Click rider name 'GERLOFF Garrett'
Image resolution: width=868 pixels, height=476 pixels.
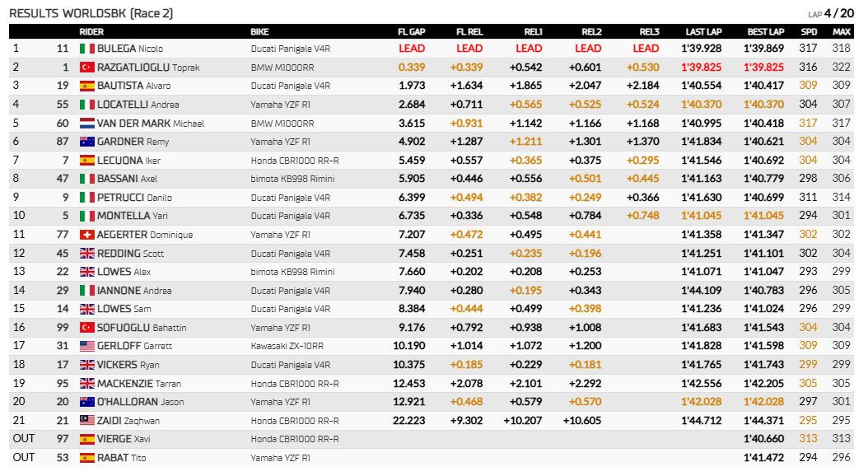tap(134, 346)
